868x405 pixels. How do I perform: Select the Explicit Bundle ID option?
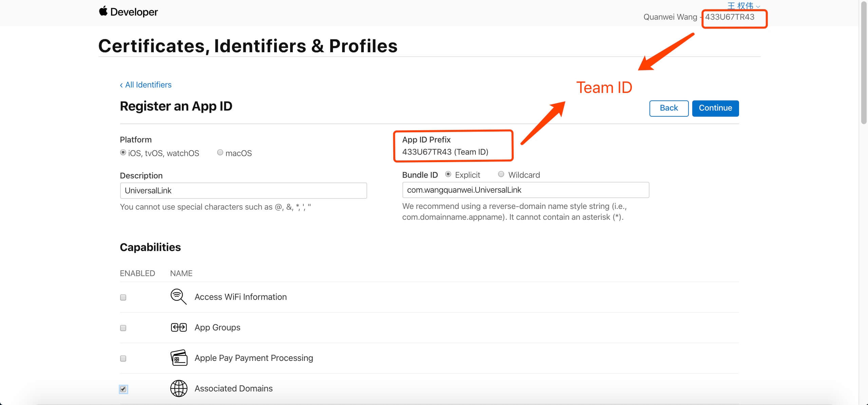pyautogui.click(x=448, y=174)
